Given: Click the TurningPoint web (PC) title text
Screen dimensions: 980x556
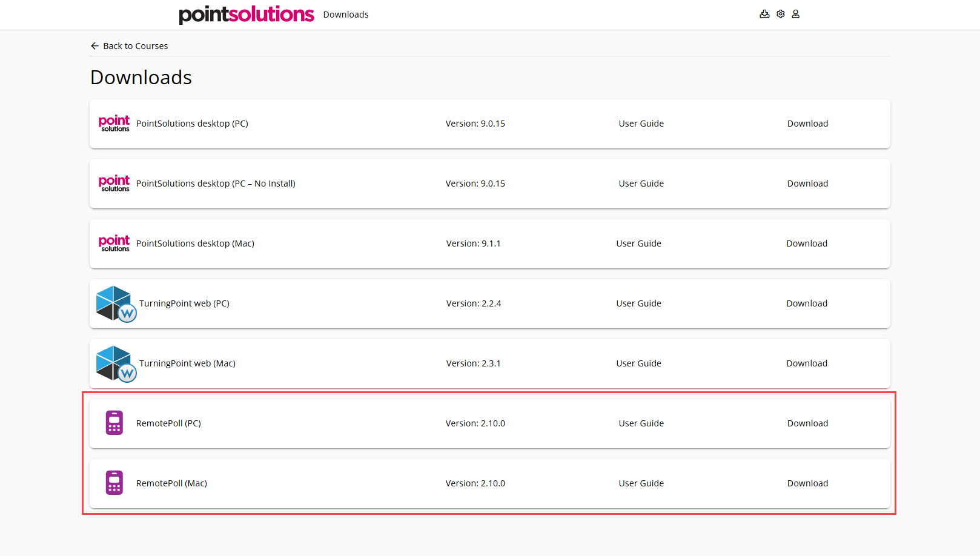Looking at the screenshot, I should coord(184,303).
